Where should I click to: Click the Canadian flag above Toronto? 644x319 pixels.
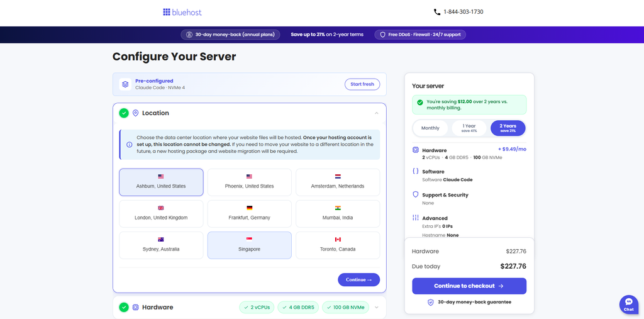coord(338,239)
